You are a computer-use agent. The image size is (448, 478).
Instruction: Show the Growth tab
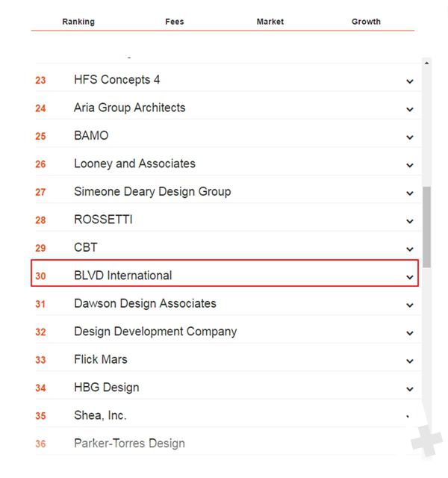coord(366,22)
